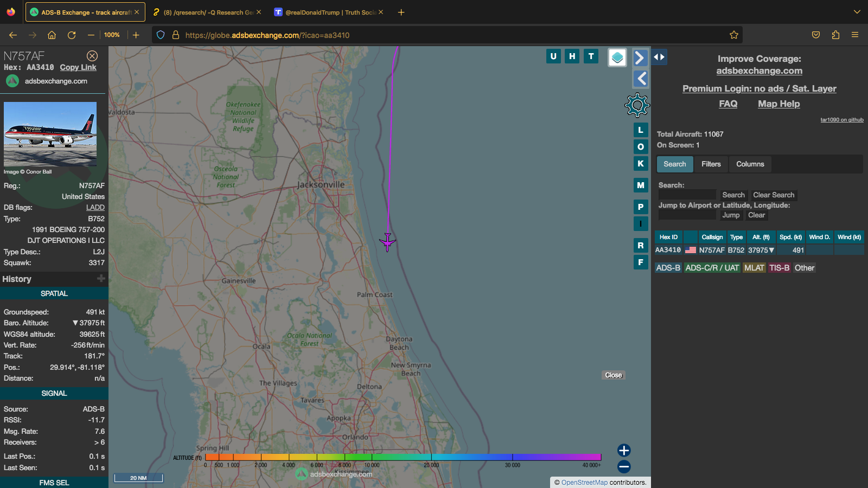Click the left arrow sidebar button

(640, 79)
